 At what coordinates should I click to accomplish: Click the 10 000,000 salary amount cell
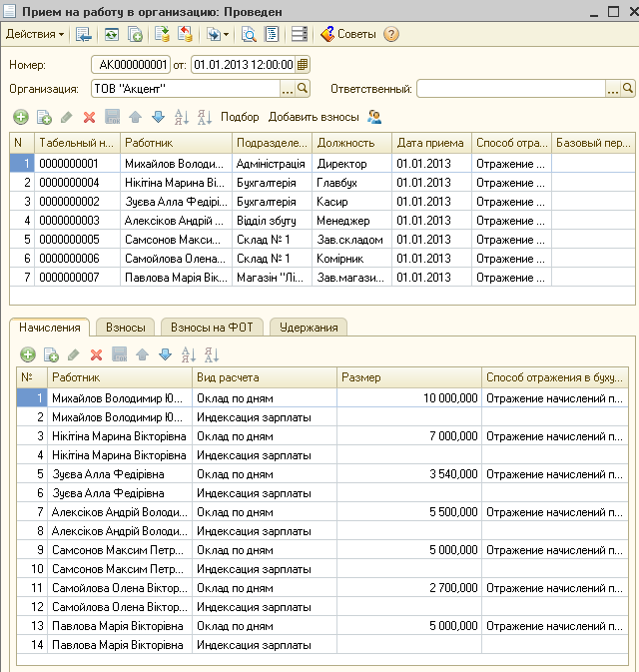click(408, 398)
